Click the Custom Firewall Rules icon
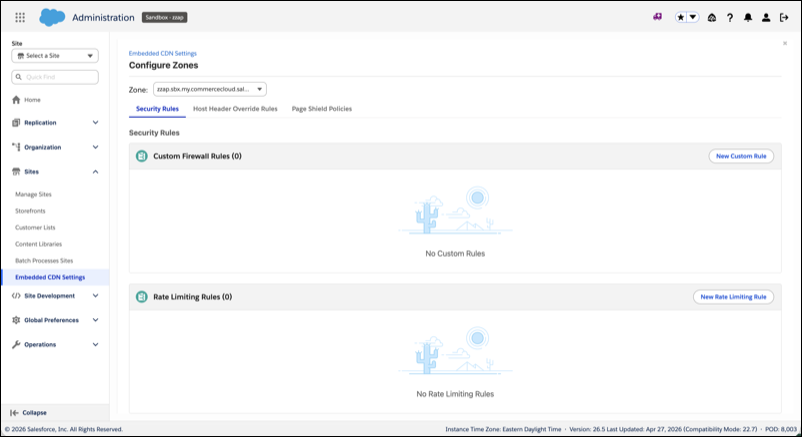 click(x=142, y=156)
